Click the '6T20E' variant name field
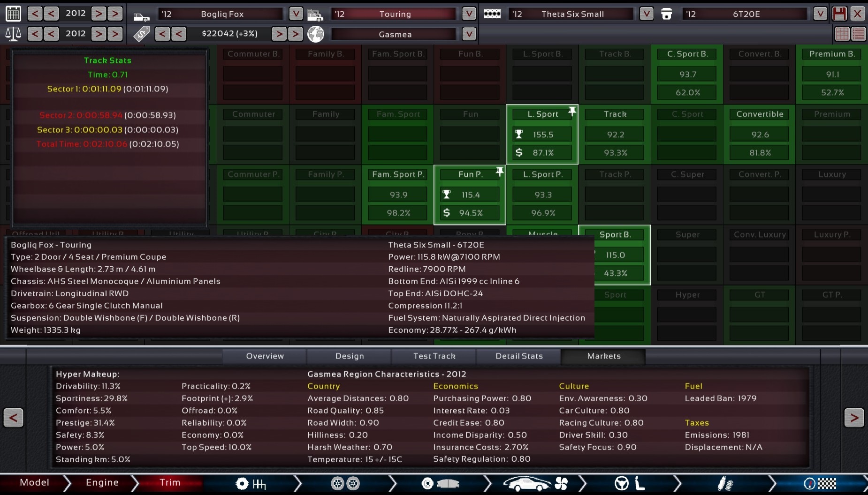 click(746, 14)
